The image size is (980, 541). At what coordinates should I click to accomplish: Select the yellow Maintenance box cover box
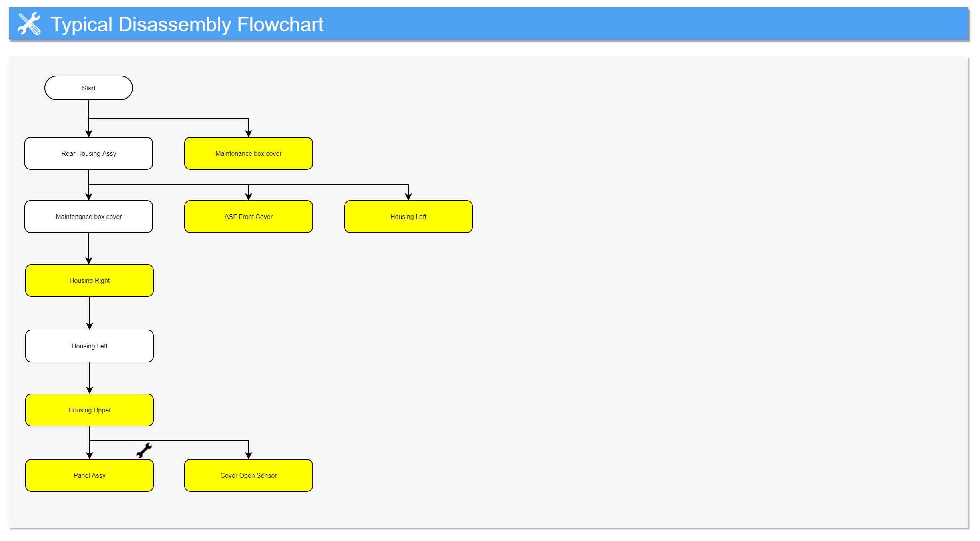pos(249,153)
